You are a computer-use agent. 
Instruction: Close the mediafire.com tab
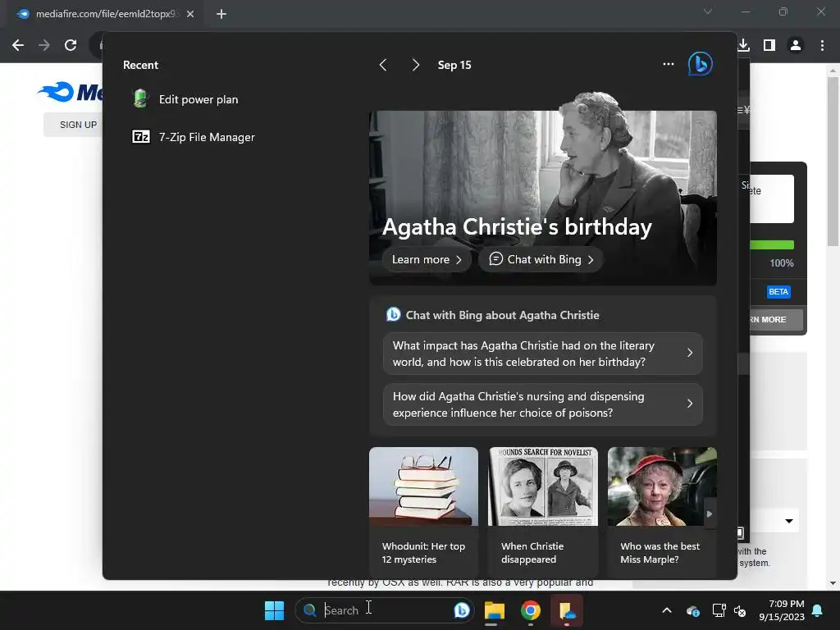pos(190,14)
